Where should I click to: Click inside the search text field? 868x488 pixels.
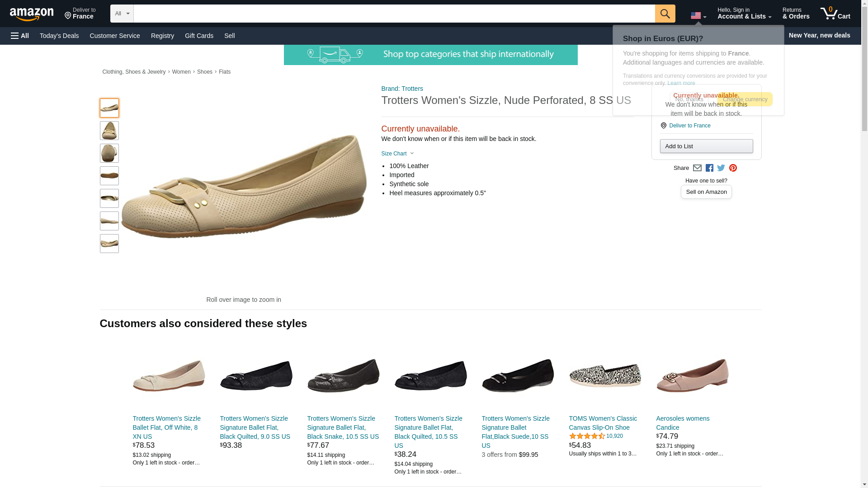[x=393, y=14]
